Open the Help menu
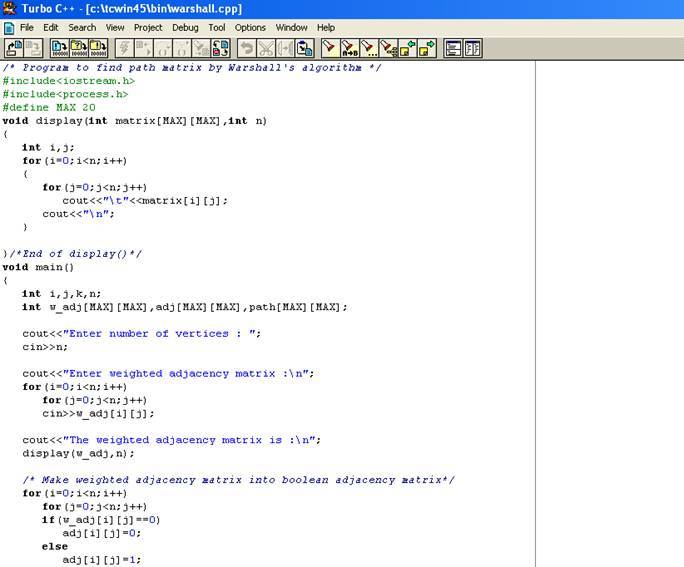This screenshot has width=684, height=567. coord(326,27)
